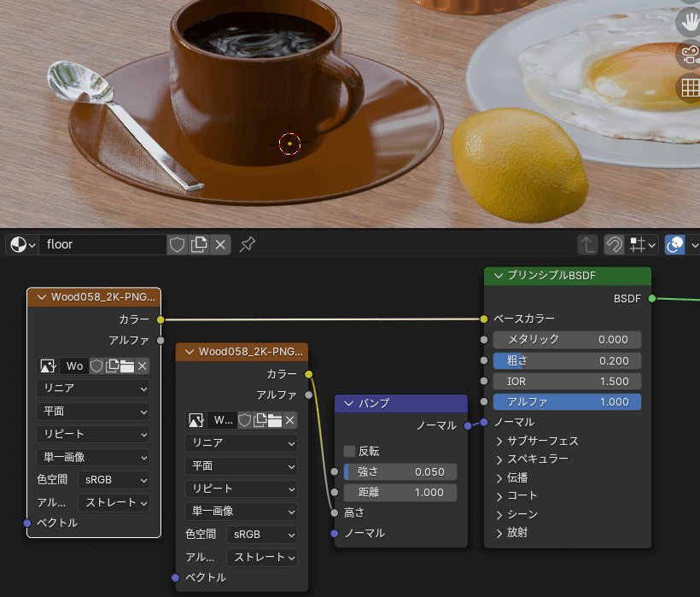Unlink image X in first texture node
Viewport: 700px width, 597px height.
(143, 366)
